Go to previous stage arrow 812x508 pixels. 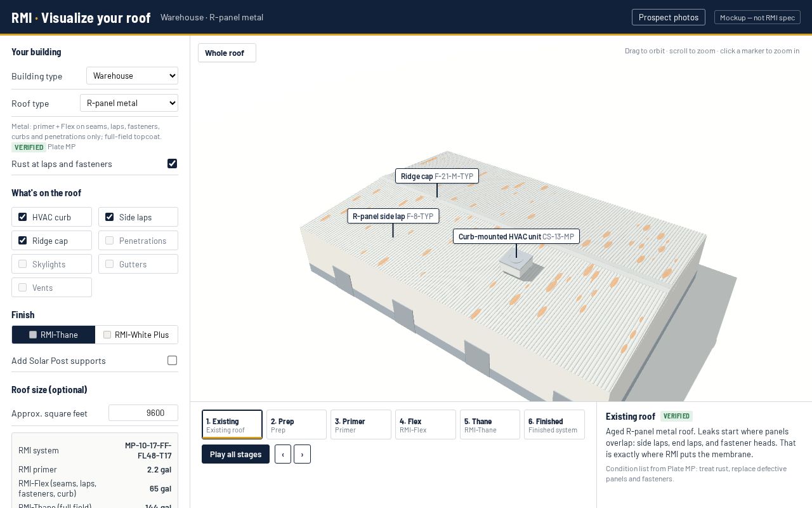pos(283,454)
